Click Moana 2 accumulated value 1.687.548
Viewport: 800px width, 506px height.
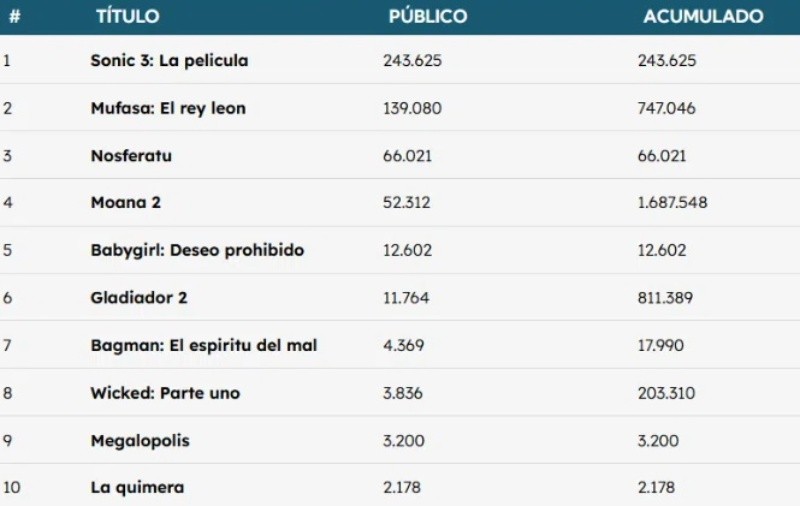[672, 203]
